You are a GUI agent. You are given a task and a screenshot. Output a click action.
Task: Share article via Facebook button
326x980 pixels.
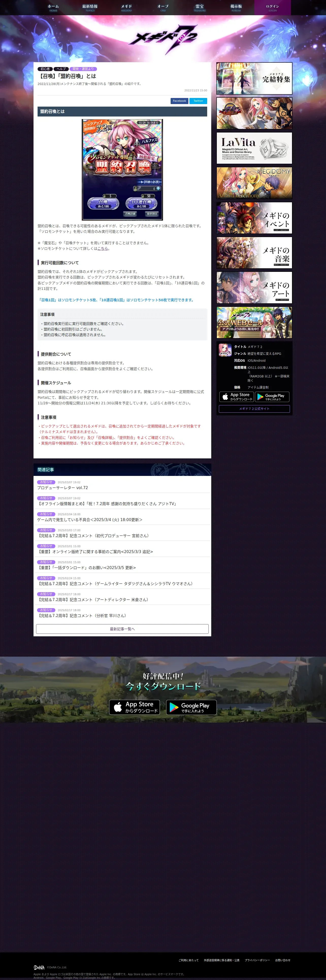pyautogui.click(x=179, y=101)
